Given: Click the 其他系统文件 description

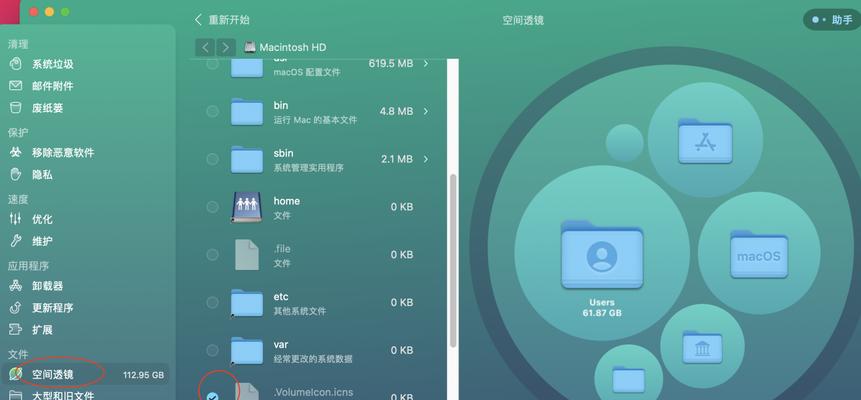Looking at the screenshot, I should (300, 312).
